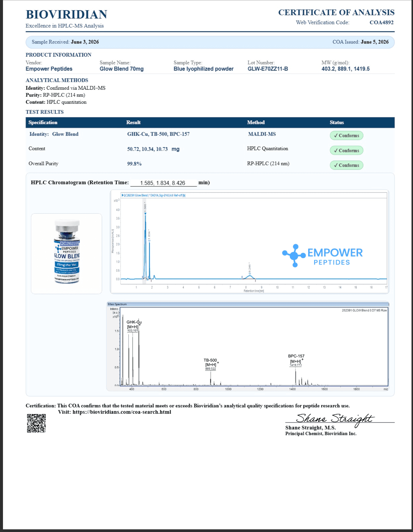This screenshot has width=413, height=532.
Task: Click the retention time field 1.585, 1.834, 8.426
Action: click(x=163, y=183)
